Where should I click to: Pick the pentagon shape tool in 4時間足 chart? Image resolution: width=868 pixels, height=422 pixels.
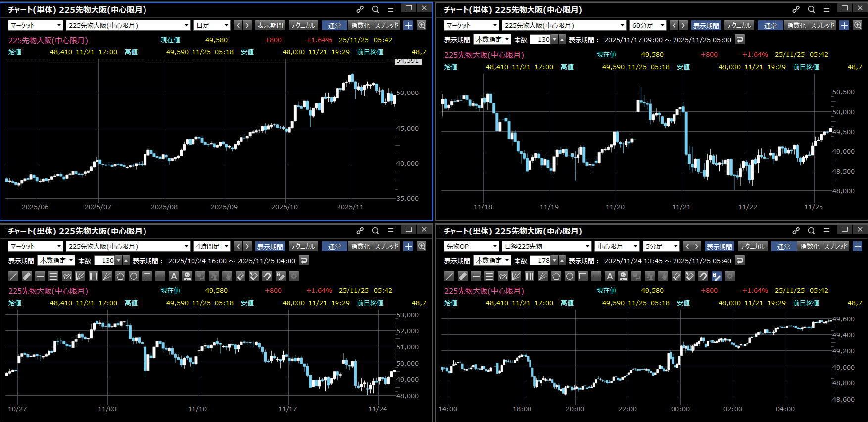point(120,276)
